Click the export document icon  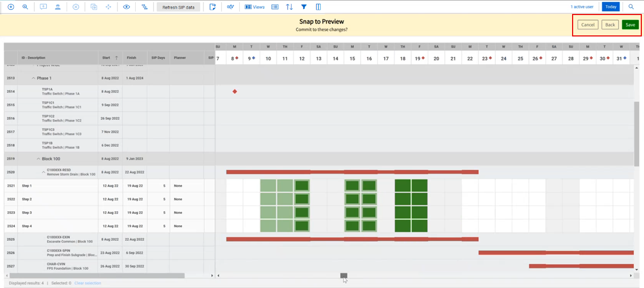pyautogui.click(x=213, y=7)
